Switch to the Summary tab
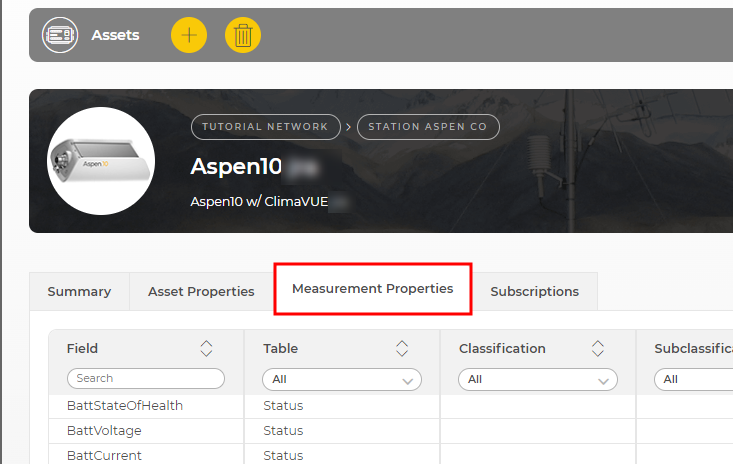 [x=79, y=292]
